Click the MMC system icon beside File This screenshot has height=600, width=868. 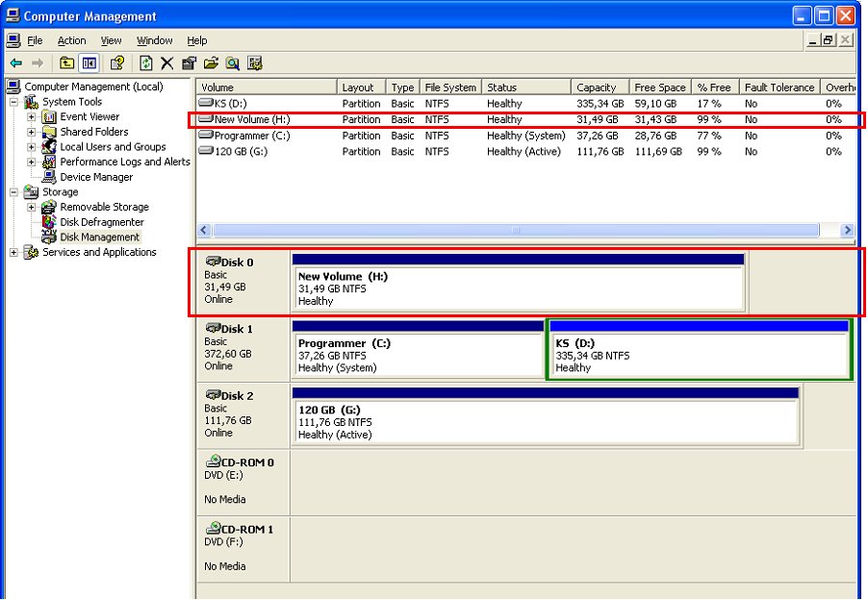point(13,40)
